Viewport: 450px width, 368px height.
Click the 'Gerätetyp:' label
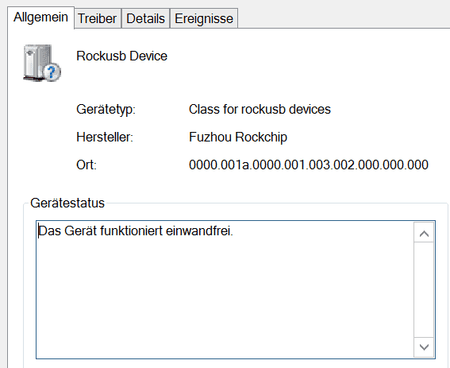[x=106, y=109]
